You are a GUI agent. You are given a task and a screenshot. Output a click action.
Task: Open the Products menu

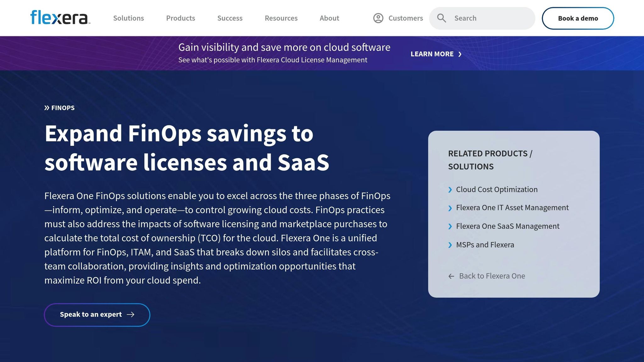point(180,18)
